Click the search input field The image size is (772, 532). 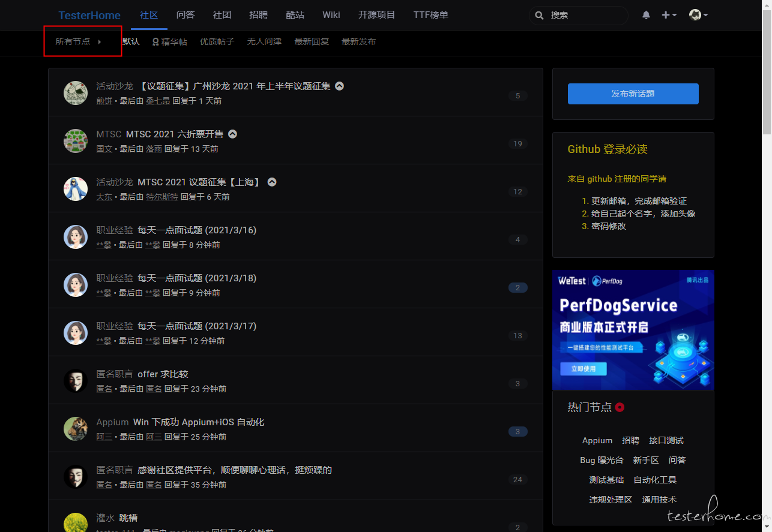pyautogui.click(x=579, y=15)
